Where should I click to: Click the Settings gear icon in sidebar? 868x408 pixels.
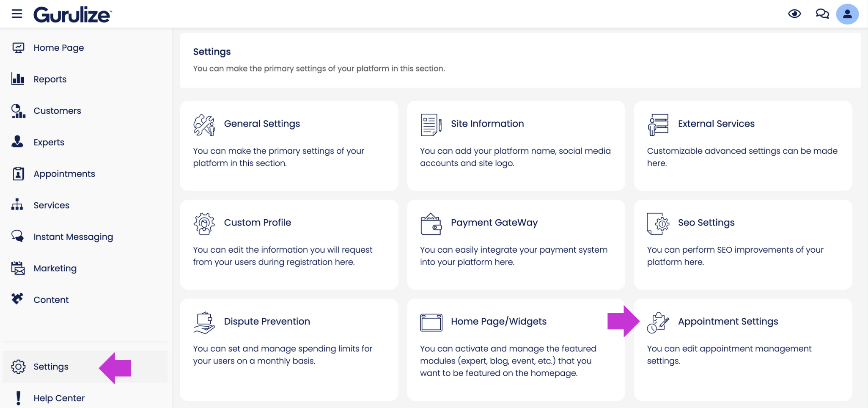click(18, 367)
